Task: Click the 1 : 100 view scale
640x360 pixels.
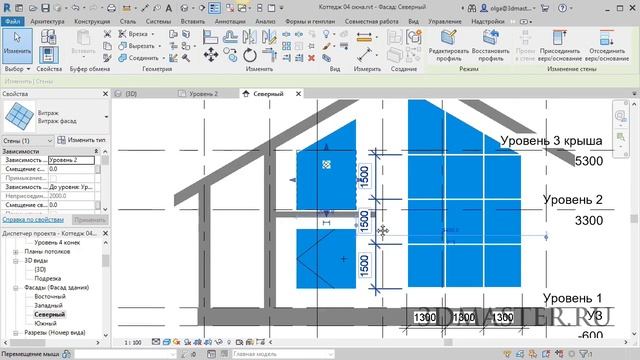Action: [x=133, y=342]
